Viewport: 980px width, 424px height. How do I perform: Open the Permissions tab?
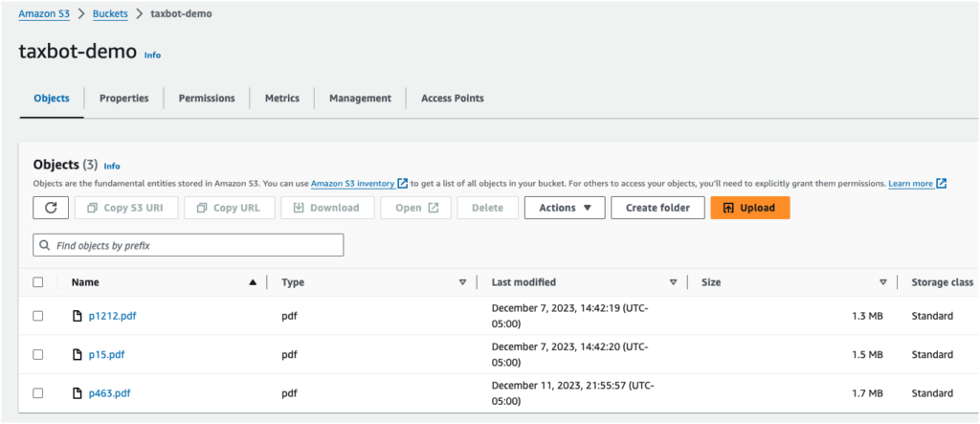point(207,99)
